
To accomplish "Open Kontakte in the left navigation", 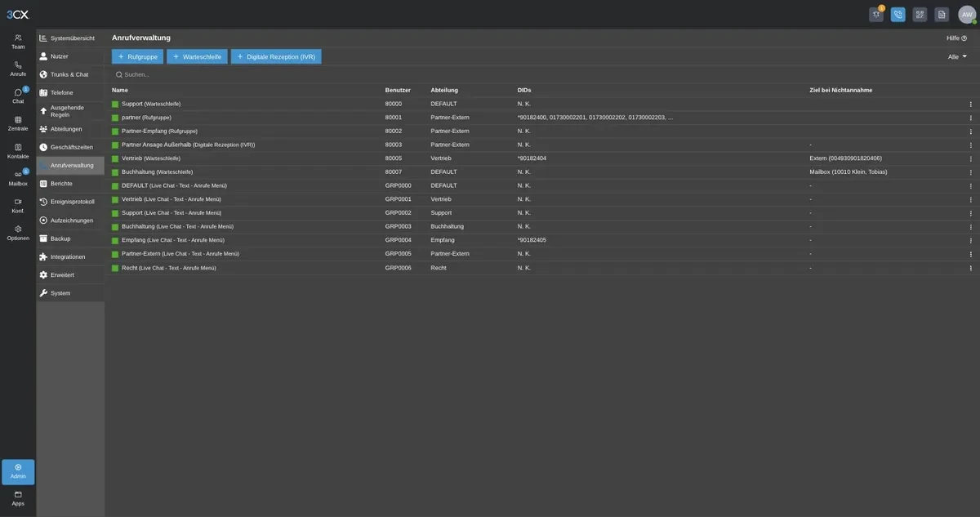I will [18, 151].
